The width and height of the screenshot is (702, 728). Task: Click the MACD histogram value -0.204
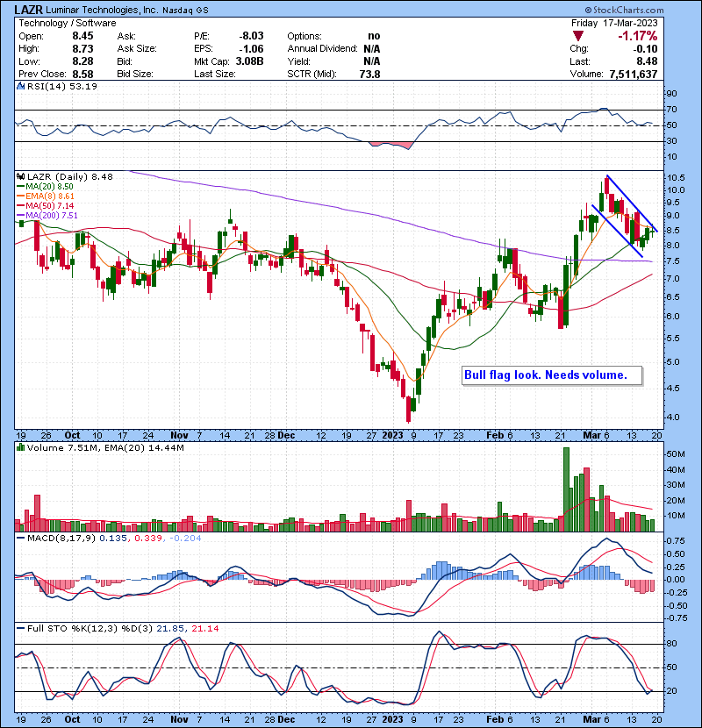[185, 539]
